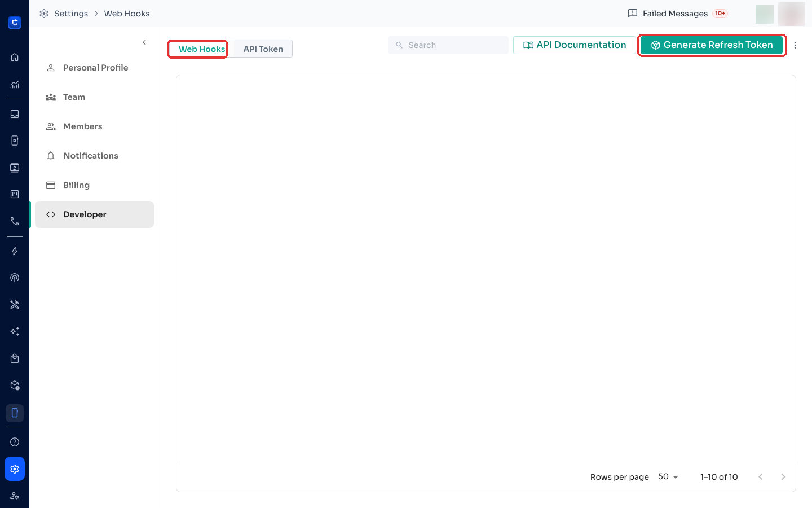The height and width of the screenshot is (508, 812).
Task: Open Failed Messages
Action: tap(677, 14)
